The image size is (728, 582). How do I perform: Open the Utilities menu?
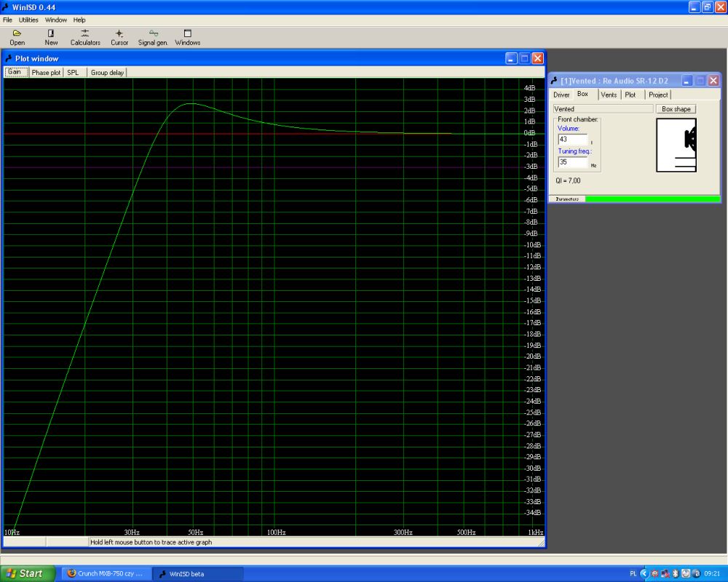[28, 20]
